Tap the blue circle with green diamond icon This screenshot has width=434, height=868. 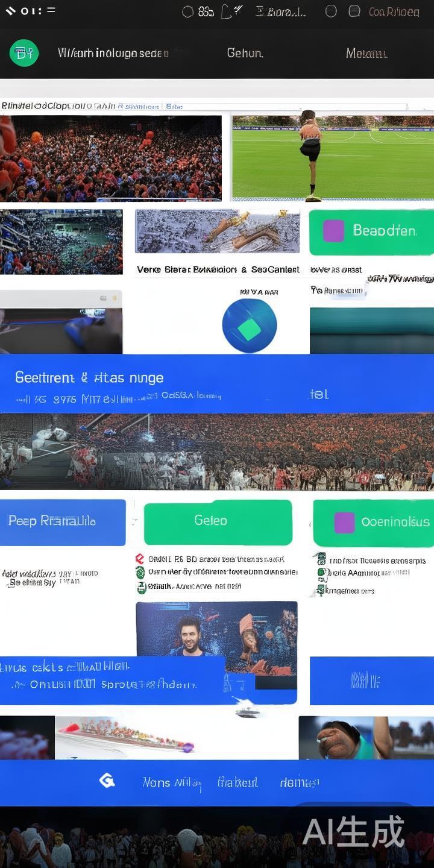click(x=249, y=325)
